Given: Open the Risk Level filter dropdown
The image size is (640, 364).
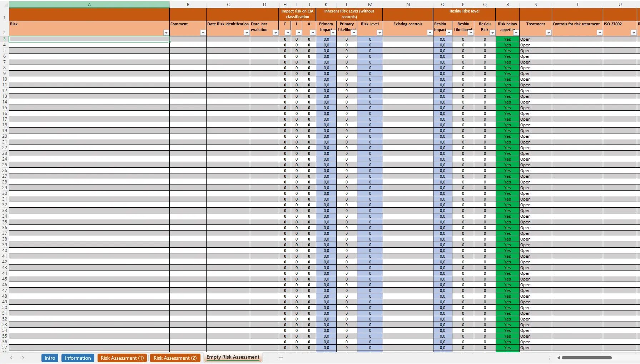Looking at the screenshot, I should coord(379,32).
